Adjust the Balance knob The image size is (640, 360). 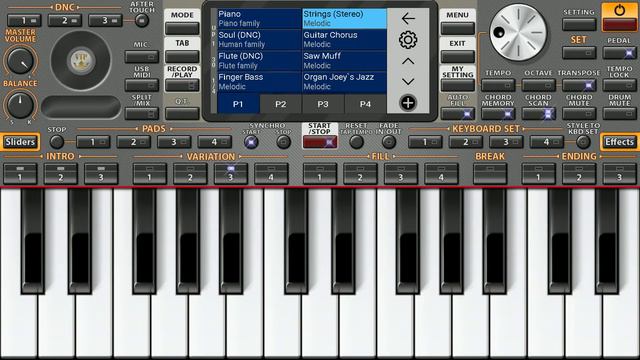pyautogui.click(x=20, y=105)
